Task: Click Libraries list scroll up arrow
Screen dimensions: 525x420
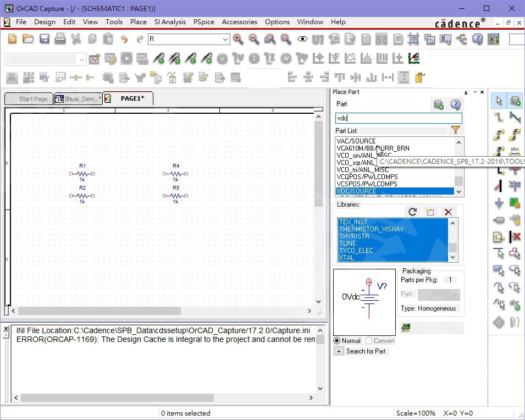Action: [452, 223]
